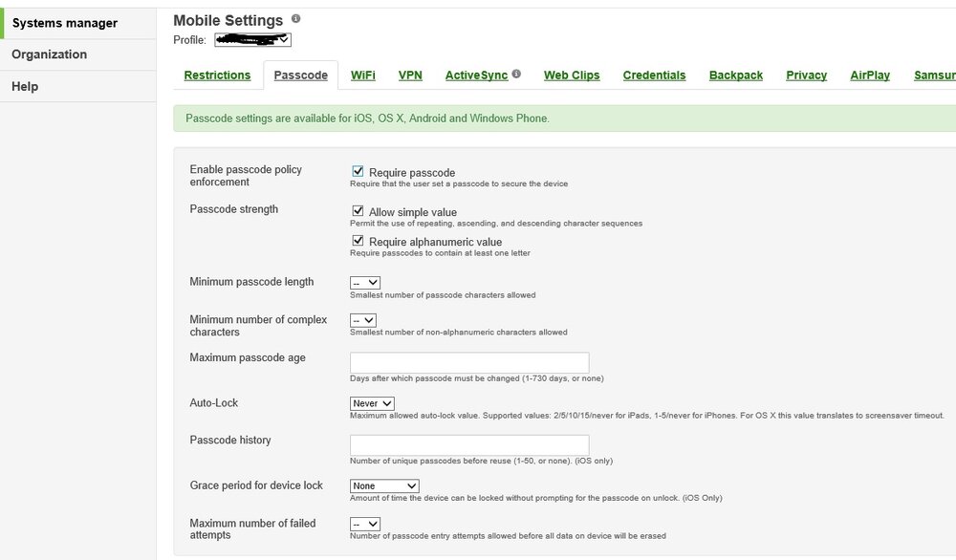Uncheck the Require passcode checkbox

tap(358, 171)
